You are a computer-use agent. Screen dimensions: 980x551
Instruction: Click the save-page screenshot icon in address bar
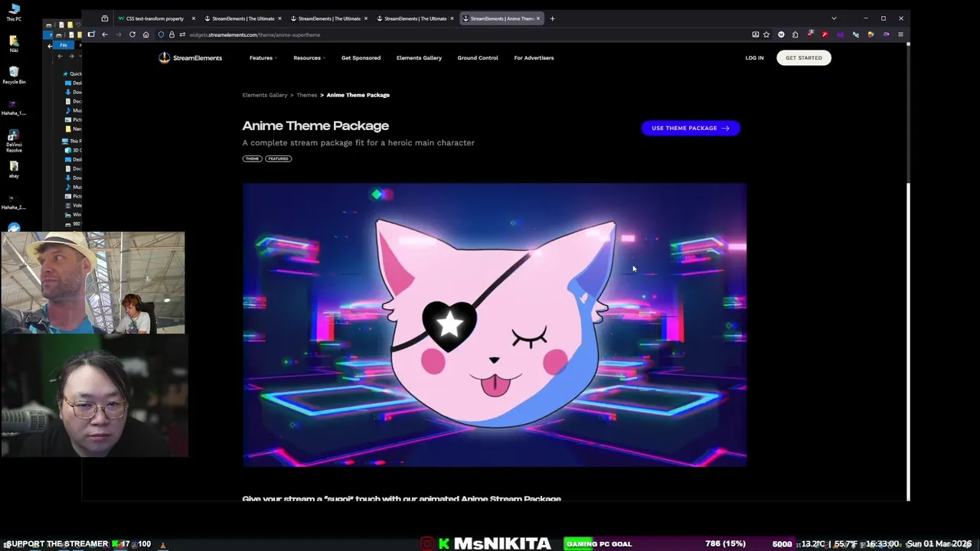click(755, 34)
